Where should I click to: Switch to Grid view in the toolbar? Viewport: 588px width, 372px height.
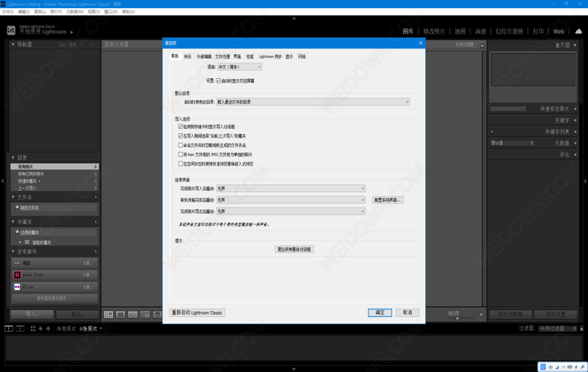point(109,314)
